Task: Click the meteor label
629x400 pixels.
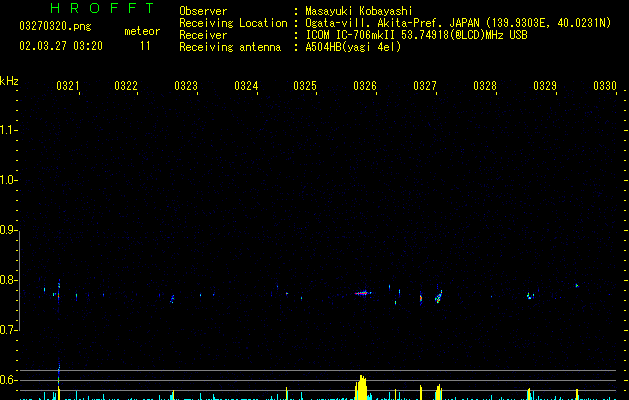Action: pyautogui.click(x=142, y=31)
